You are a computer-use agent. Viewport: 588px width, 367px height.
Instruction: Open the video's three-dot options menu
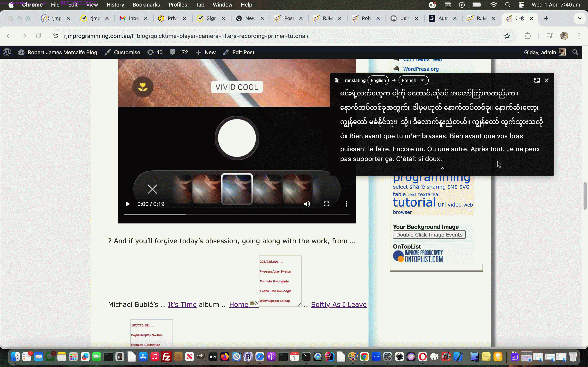tap(346, 204)
